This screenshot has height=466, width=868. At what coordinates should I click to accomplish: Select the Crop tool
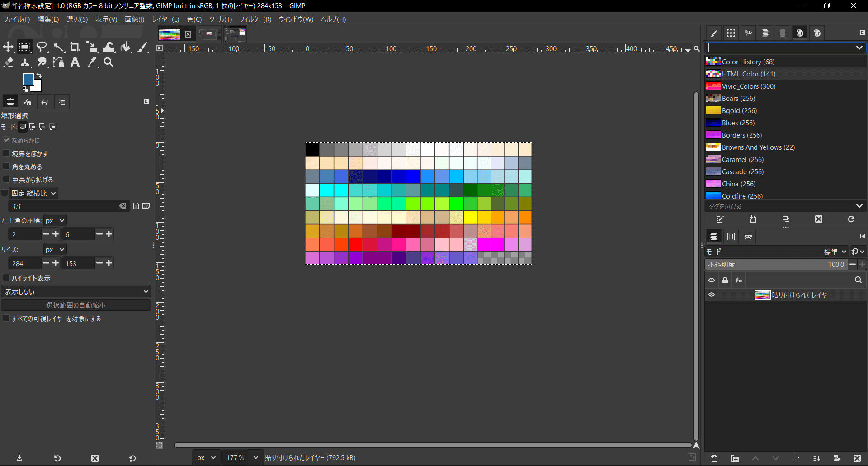pyautogui.click(x=75, y=47)
